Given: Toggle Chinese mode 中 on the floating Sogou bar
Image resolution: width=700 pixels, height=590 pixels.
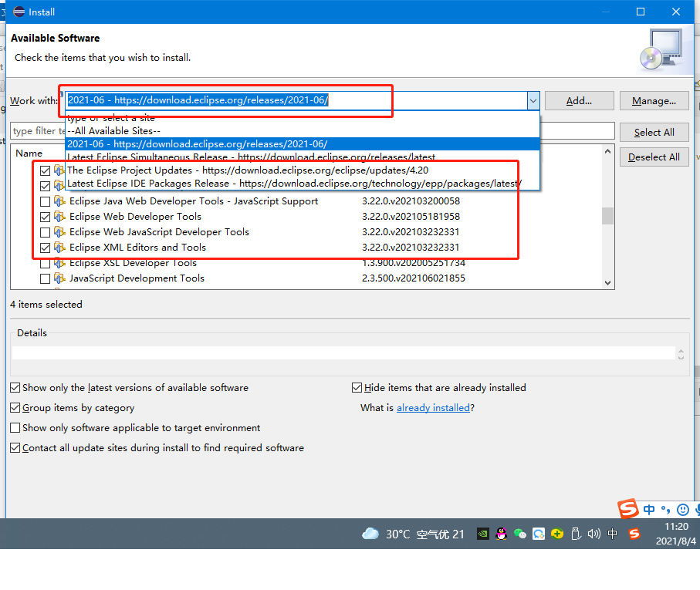Looking at the screenshot, I should pos(649,509).
